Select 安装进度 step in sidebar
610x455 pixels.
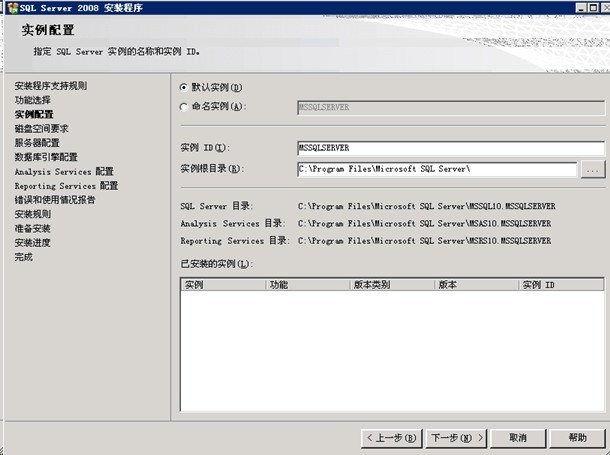(33, 243)
